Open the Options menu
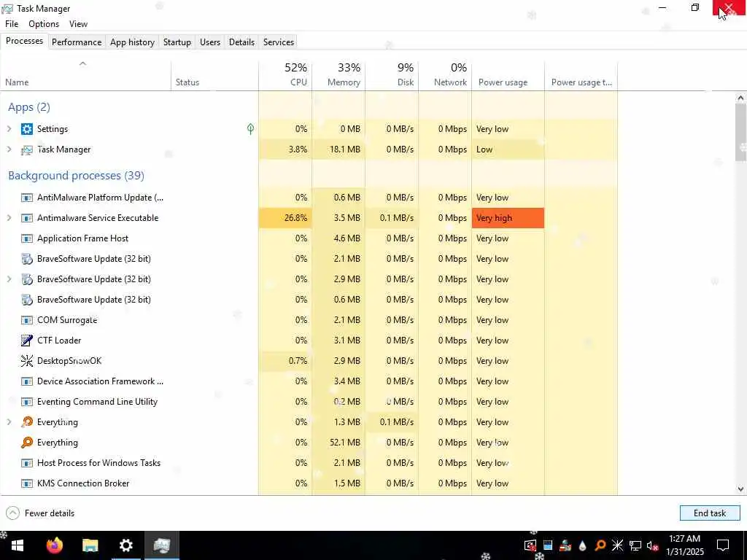 tap(44, 24)
